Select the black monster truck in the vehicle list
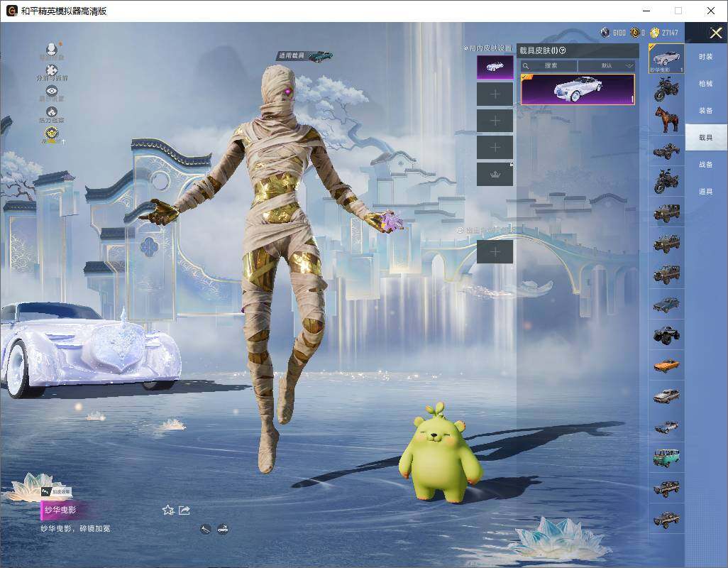728x568 pixels. point(666,334)
